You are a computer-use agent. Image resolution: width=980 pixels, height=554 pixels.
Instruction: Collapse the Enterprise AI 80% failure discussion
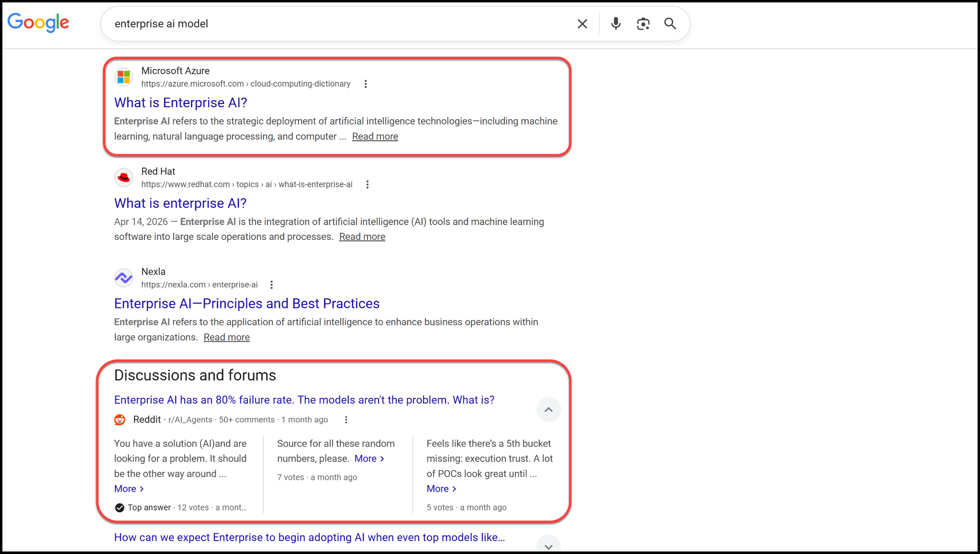(x=548, y=410)
